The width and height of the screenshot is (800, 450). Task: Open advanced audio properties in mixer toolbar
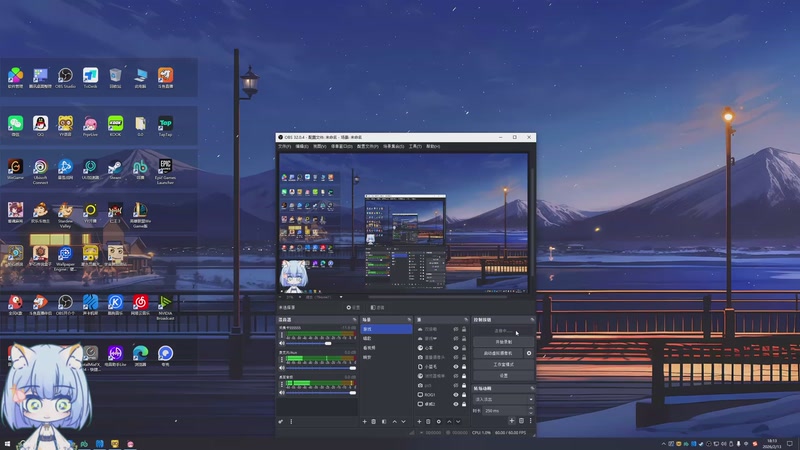pos(281,421)
